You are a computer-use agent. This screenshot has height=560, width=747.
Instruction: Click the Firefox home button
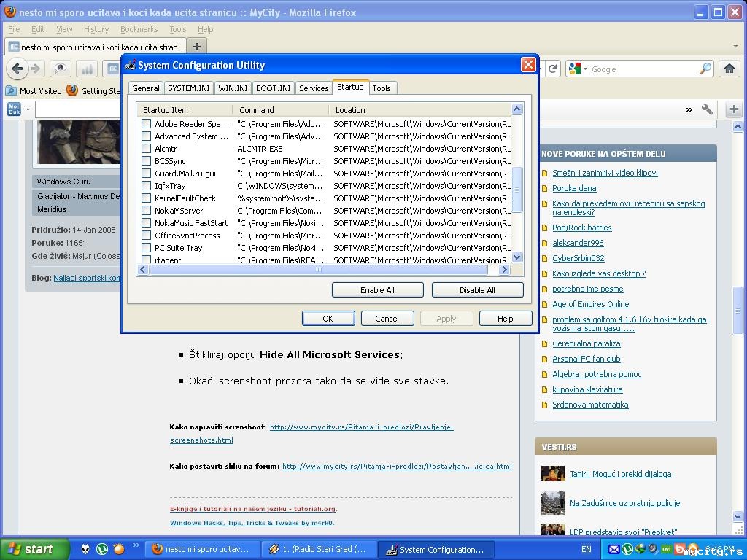[729, 69]
